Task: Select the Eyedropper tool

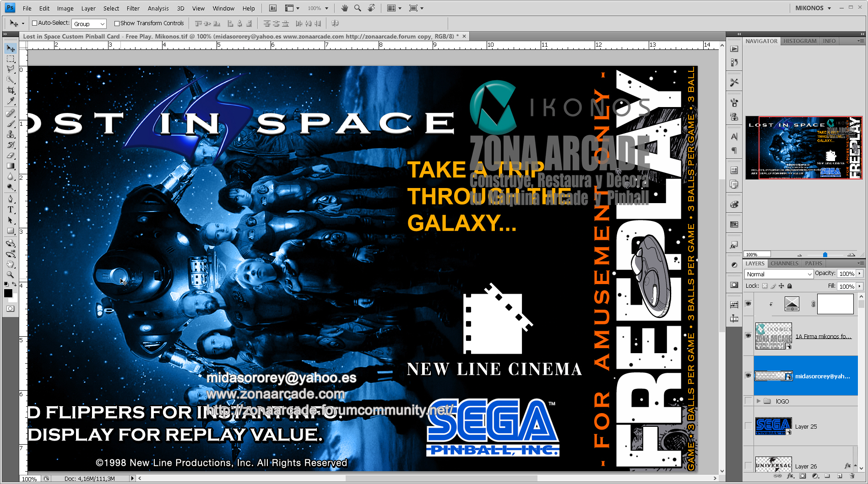Action: (x=11, y=101)
